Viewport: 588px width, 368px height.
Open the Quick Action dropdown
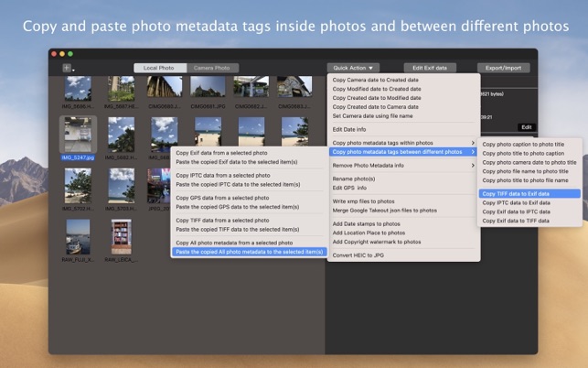point(353,68)
